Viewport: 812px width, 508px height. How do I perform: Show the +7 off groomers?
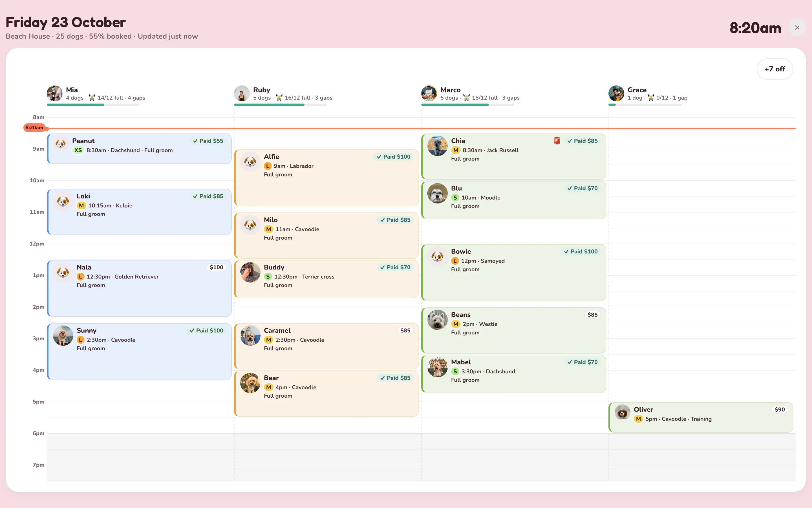click(x=775, y=69)
